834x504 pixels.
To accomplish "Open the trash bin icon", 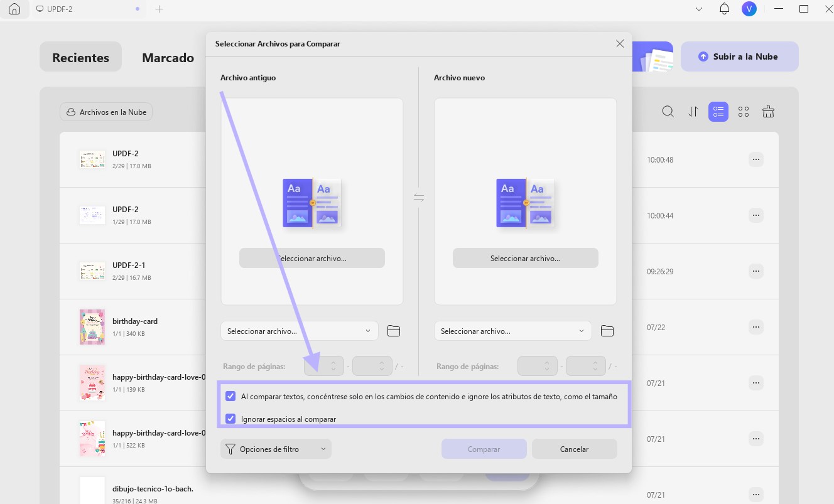I will (768, 112).
